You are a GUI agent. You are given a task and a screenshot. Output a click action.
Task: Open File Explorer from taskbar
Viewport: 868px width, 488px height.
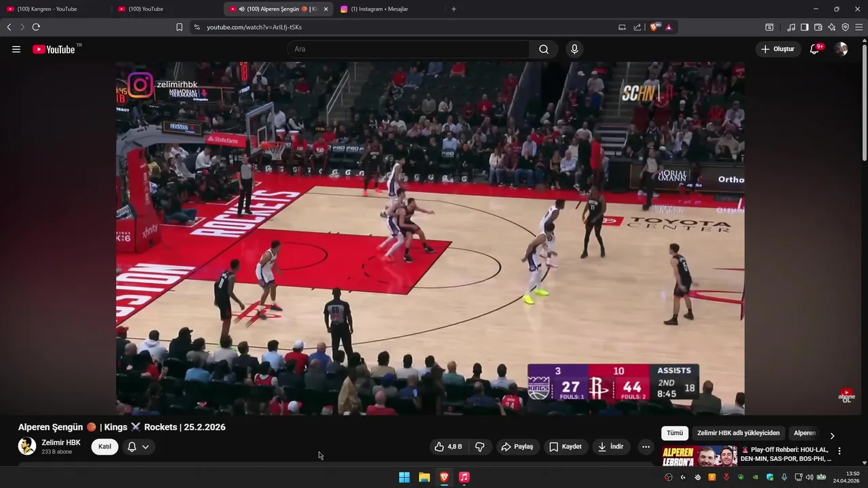click(x=425, y=477)
